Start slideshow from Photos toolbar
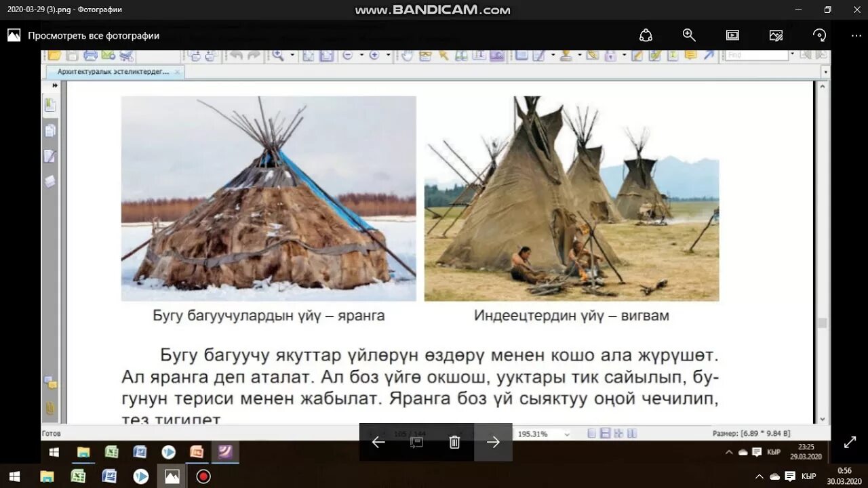The image size is (868, 488). [x=732, y=35]
